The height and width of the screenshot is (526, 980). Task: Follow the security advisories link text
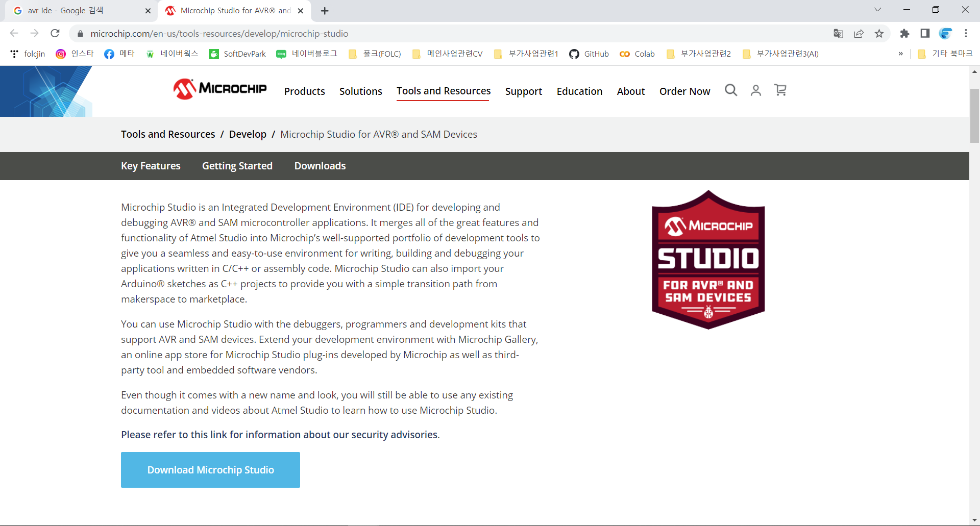(x=280, y=435)
